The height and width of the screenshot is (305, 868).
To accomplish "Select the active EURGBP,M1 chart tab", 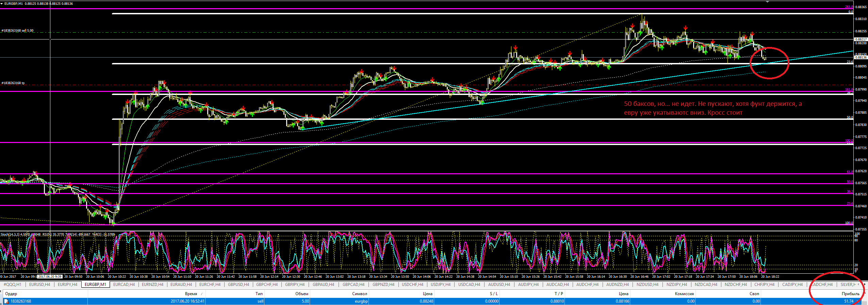I will tap(95, 285).
